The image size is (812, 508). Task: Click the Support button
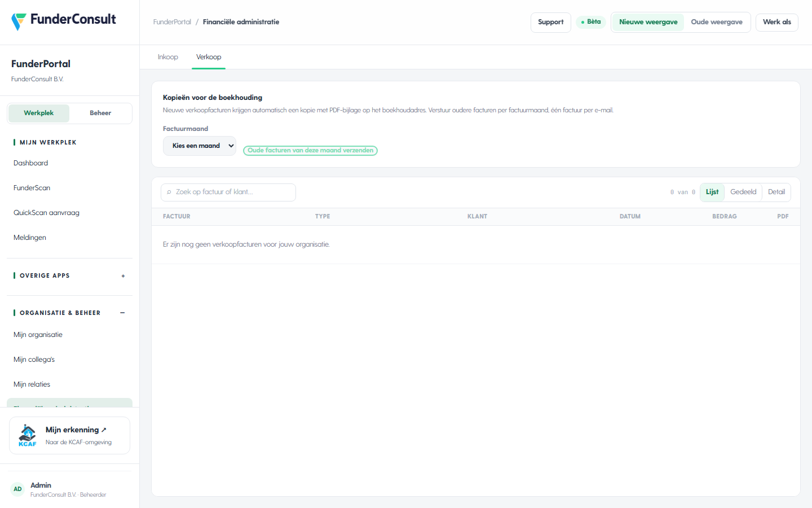coord(551,22)
